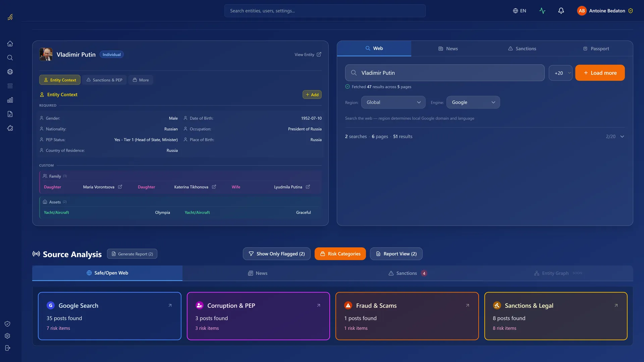Switch to Safe/Open Web source tab

click(107, 273)
